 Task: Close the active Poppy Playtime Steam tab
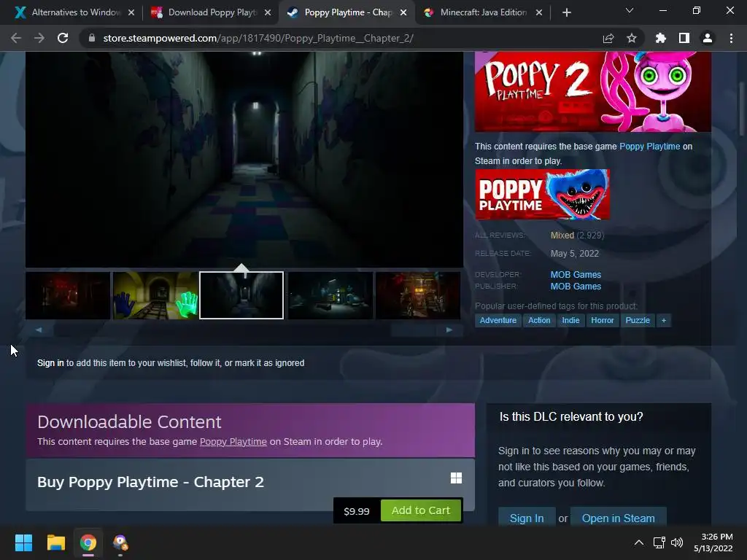(403, 12)
